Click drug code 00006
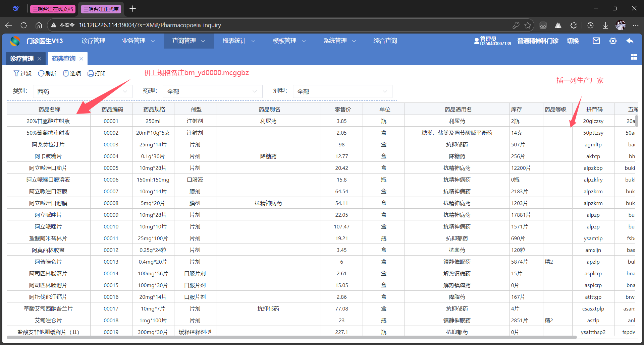The height and width of the screenshot is (345, 644). (x=111, y=180)
